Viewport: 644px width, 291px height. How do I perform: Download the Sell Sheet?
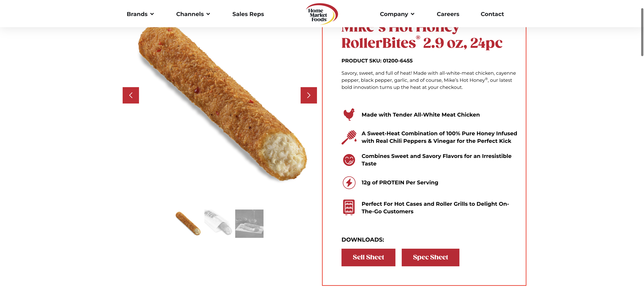[368, 257]
